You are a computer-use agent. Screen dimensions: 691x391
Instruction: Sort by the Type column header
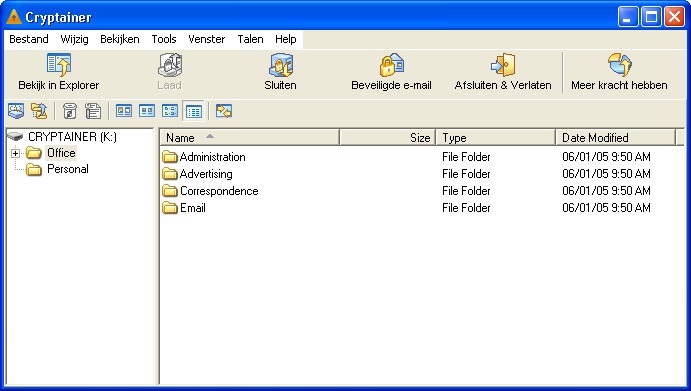(x=496, y=138)
